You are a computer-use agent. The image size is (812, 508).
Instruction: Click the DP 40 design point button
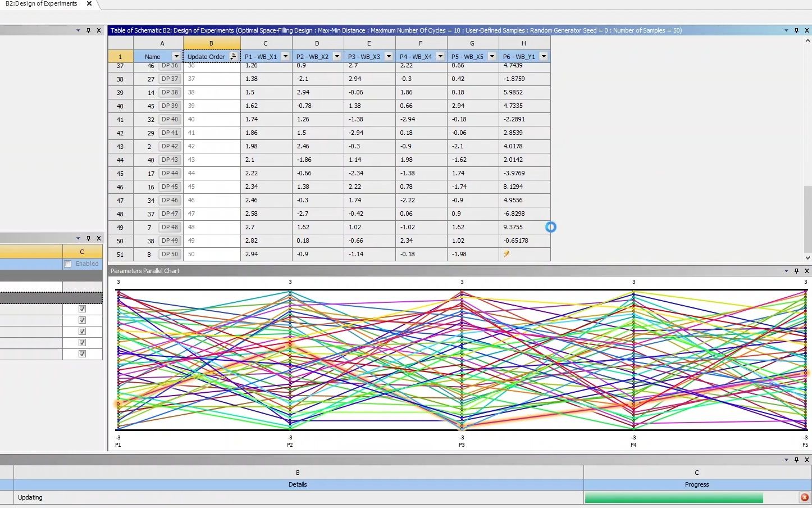170,119
